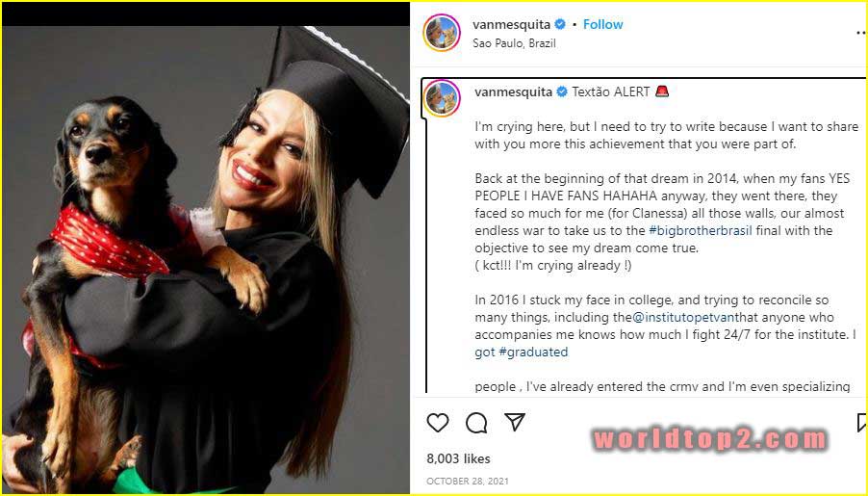
Task: Click the avatar beside the caption text
Action: point(442,98)
